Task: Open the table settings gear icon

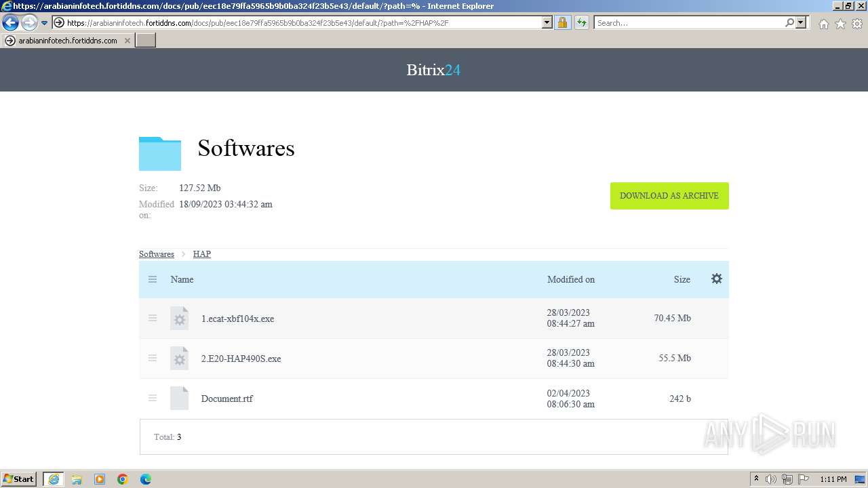Action: tap(717, 279)
